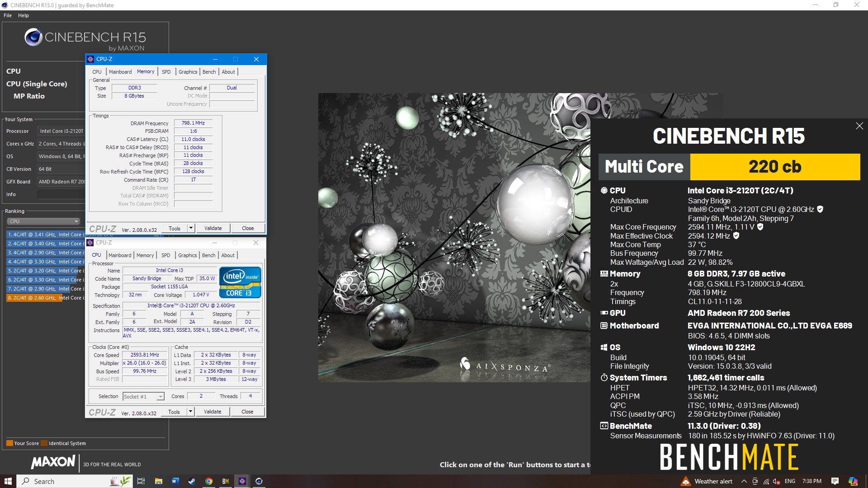Open About tab in lower CPU-Z window
This screenshot has width=868, height=488.
228,255
